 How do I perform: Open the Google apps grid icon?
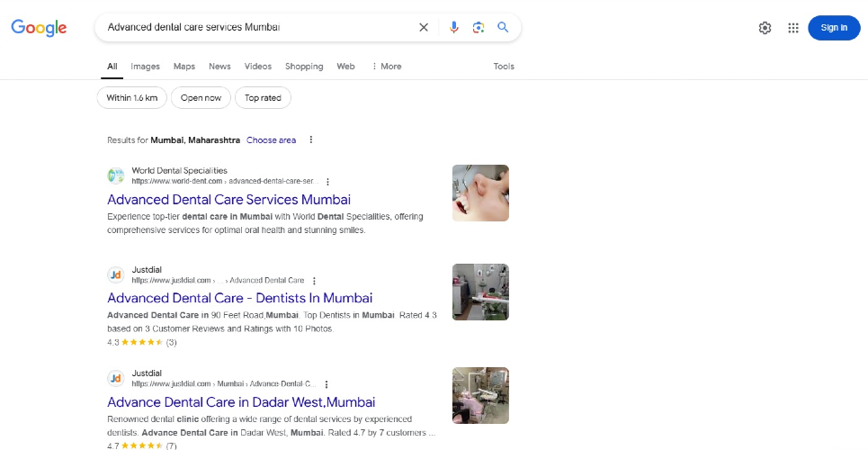793,28
